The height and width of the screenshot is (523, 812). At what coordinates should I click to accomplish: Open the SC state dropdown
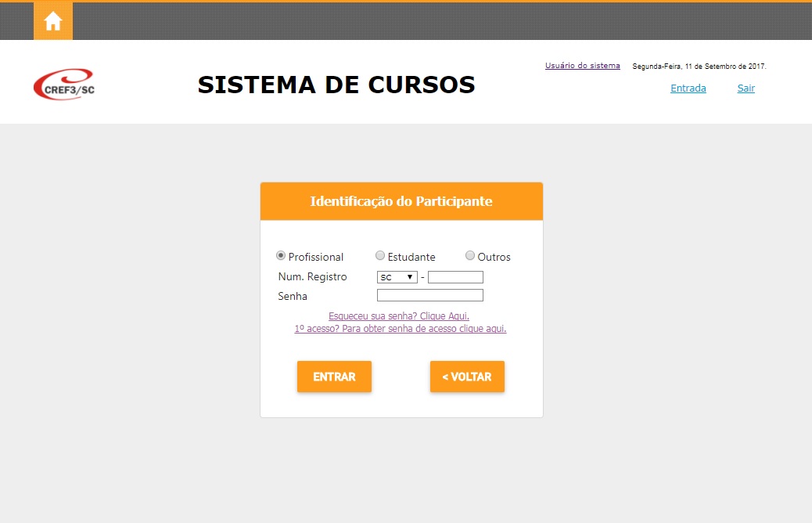(x=397, y=277)
